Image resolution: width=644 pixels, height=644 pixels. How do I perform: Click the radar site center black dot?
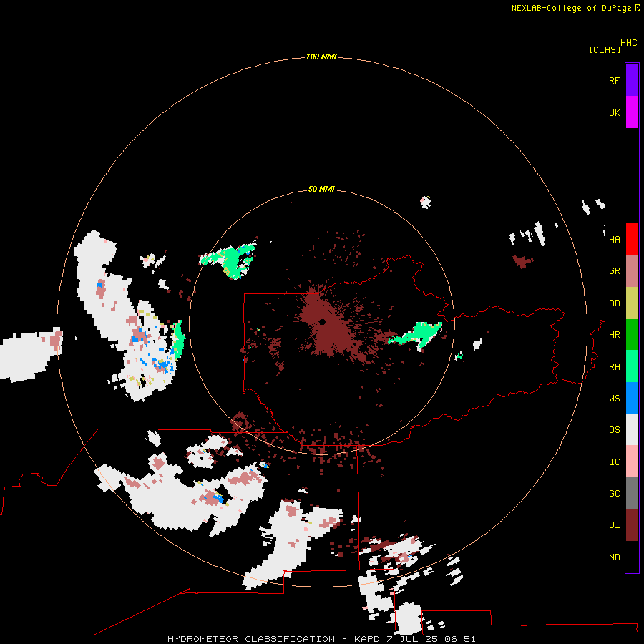coord(322,321)
